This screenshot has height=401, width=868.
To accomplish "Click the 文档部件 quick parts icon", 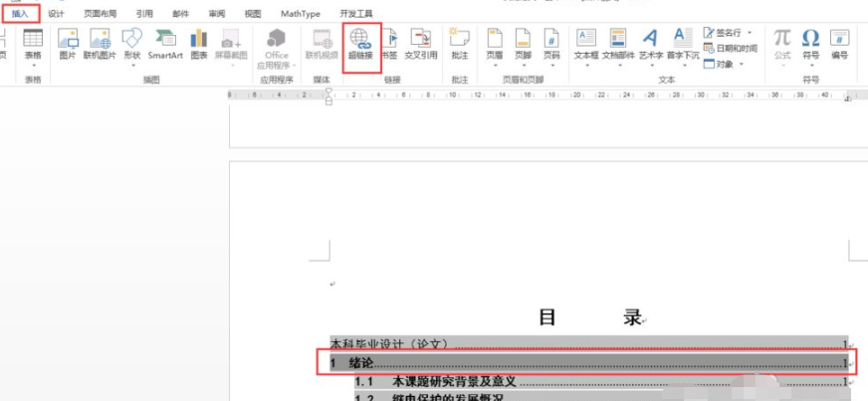I will pos(618,38).
